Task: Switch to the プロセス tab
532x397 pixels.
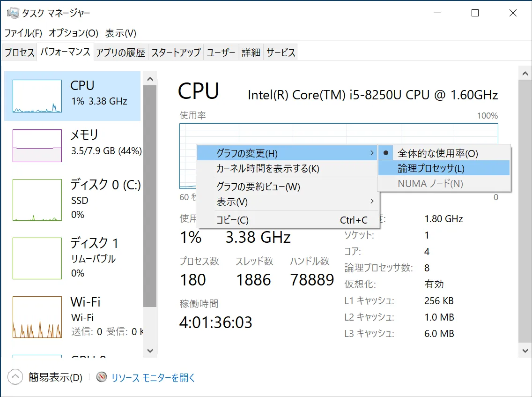Action: coord(19,52)
